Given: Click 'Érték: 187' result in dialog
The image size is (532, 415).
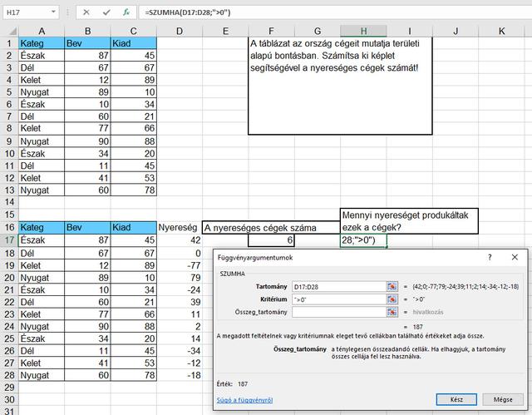Looking at the screenshot, I should click(x=232, y=384).
